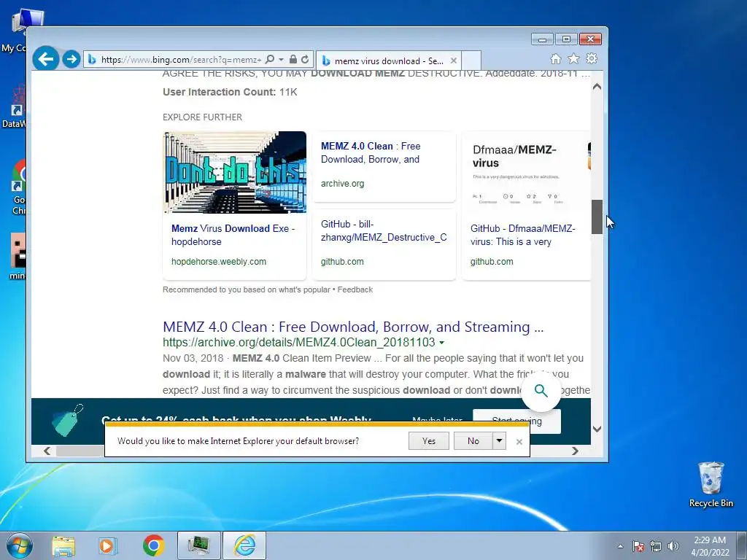
Task: Select the Recycle Bin desktop icon
Action: 711,485
